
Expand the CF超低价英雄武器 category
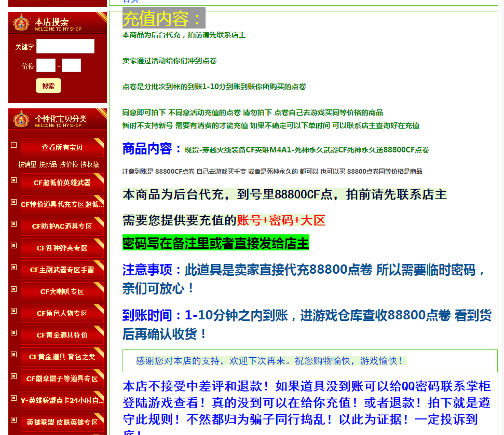(14, 180)
